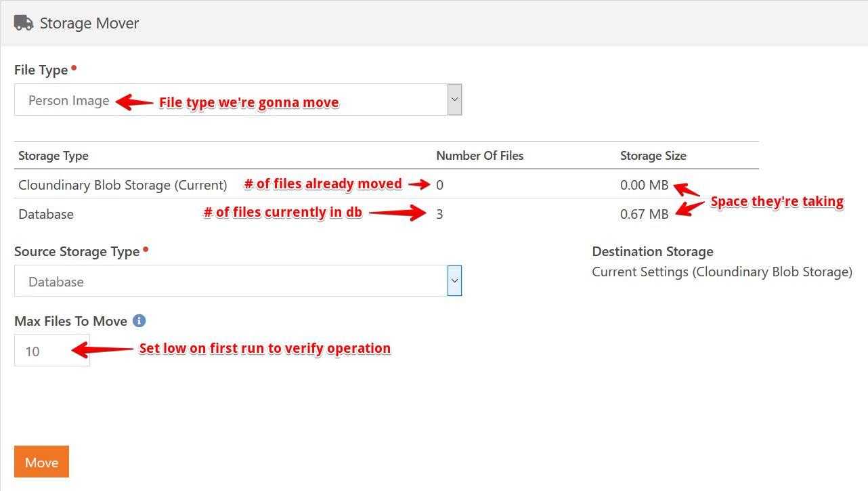Click the Max Files To Move input field
868x491 pixels.
(x=52, y=351)
